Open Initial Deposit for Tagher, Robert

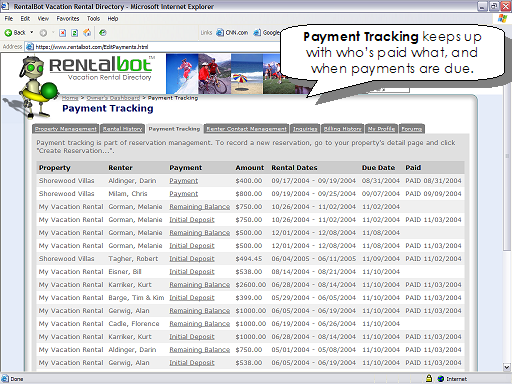click(192, 259)
